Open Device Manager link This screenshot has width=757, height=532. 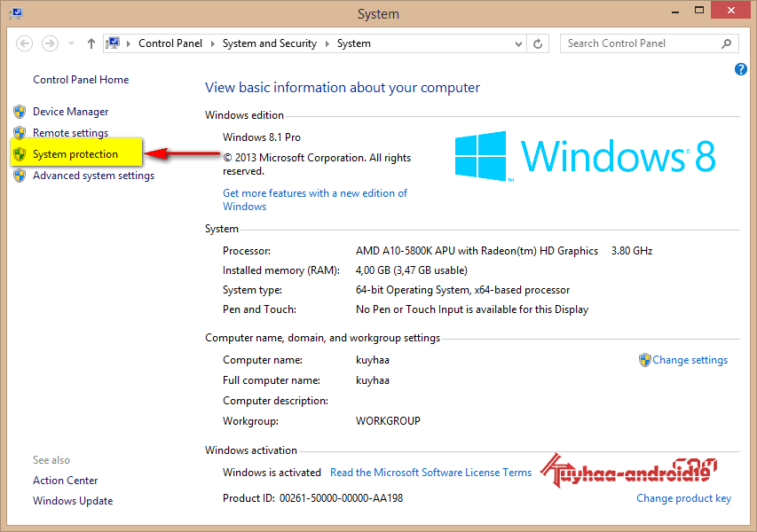[70, 112]
